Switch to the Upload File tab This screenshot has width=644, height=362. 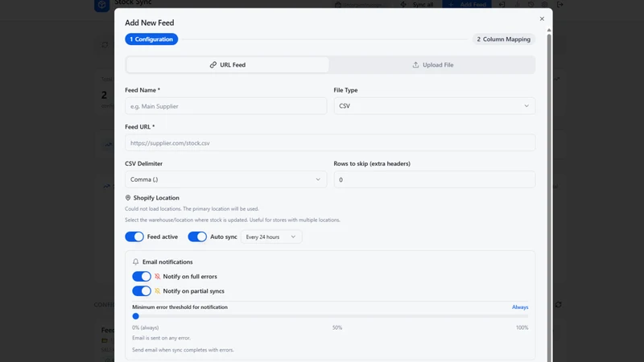pyautogui.click(x=432, y=65)
